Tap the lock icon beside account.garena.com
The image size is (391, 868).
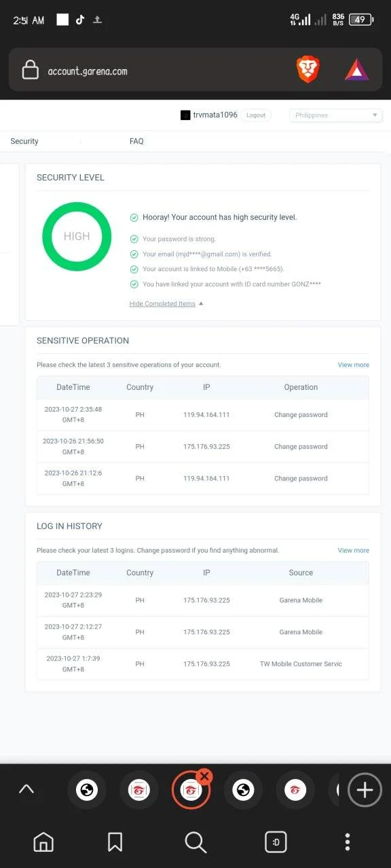30,71
